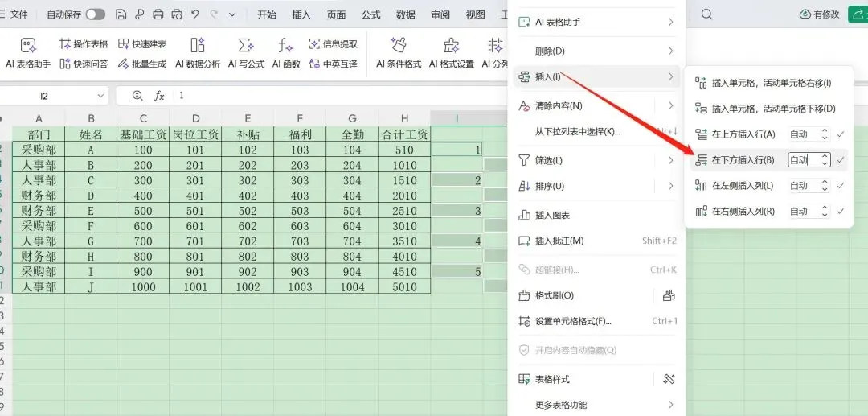Screen dimensions: 868x416
Task: Click the 批量生成 ribbon button
Action: pos(141,64)
